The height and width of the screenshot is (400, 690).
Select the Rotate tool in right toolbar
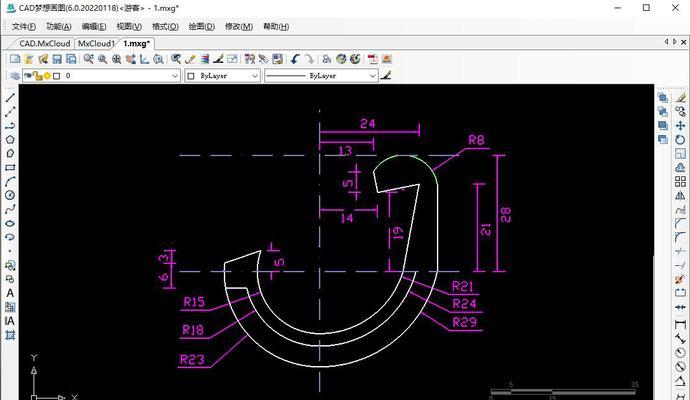click(x=680, y=140)
